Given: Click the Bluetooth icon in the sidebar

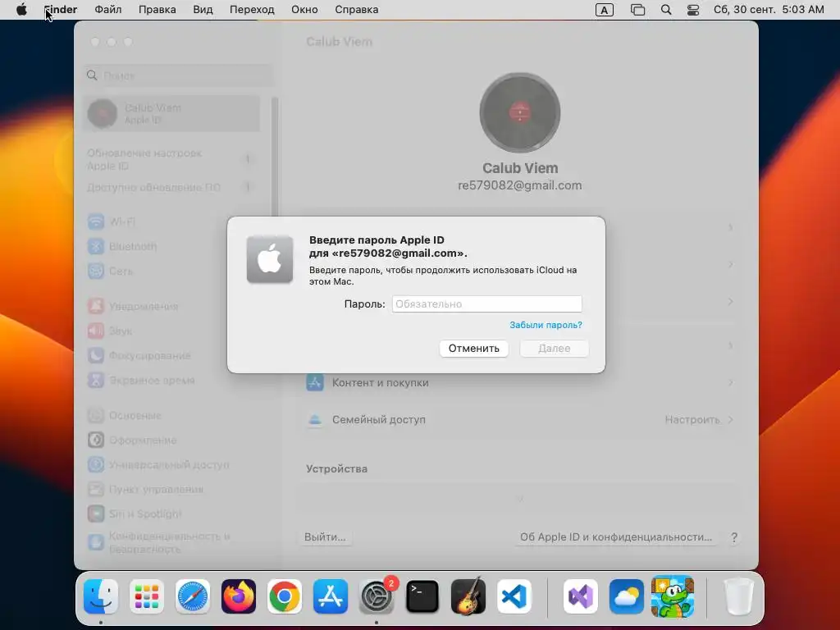Looking at the screenshot, I should tap(96, 246).
